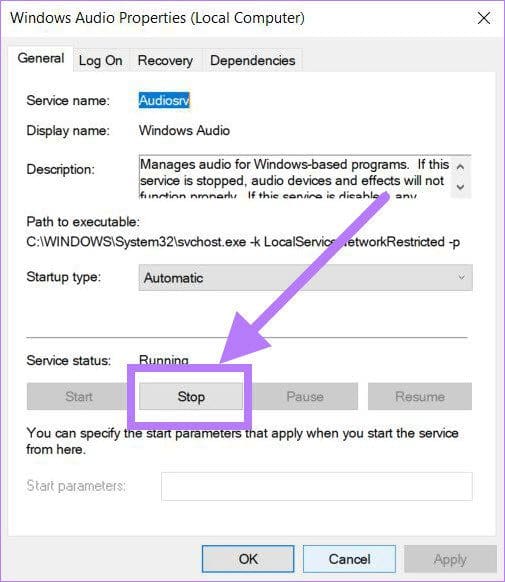
Task: Switch to the General tab
Action: 41,59
